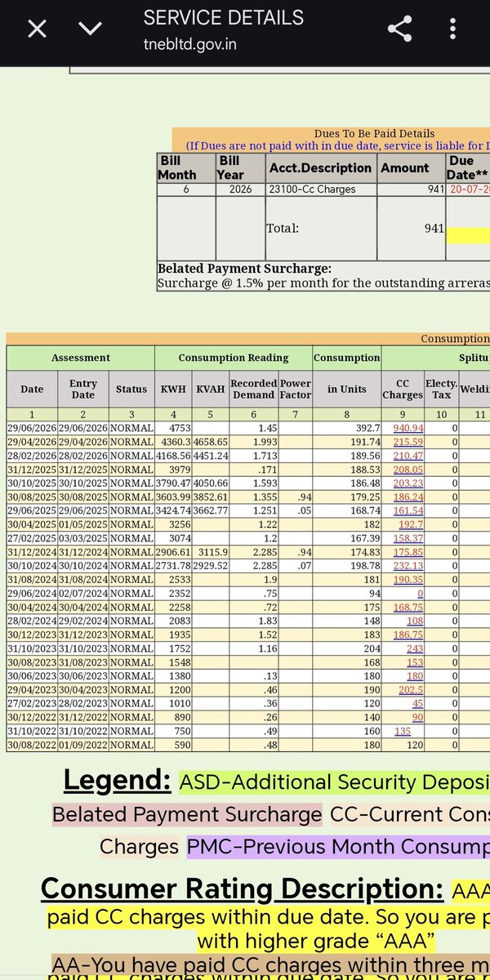Tap the SERVICE DETAILS page title
490x980 pixels.
223,18
